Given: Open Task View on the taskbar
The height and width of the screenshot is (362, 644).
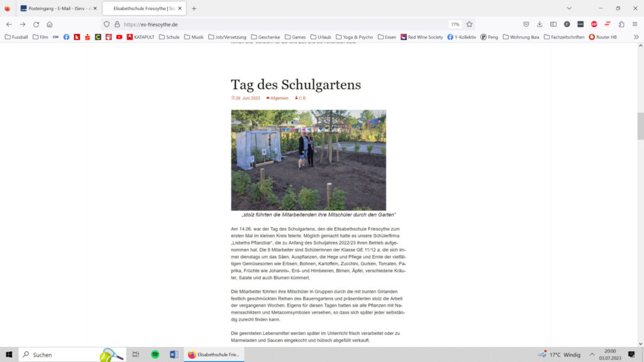Looking at the screenshot, I should point(136,354).
